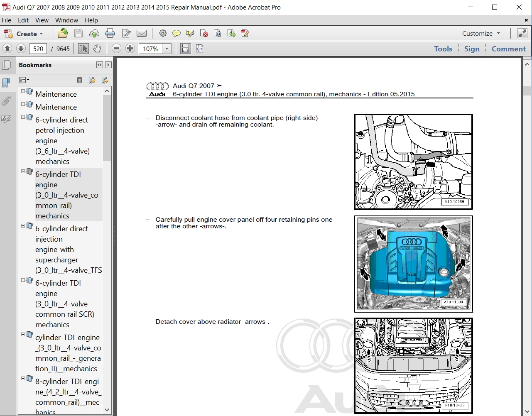
Task: Click the double-arrow collapse button in Bookmarks header
Action: pos(99,65)
